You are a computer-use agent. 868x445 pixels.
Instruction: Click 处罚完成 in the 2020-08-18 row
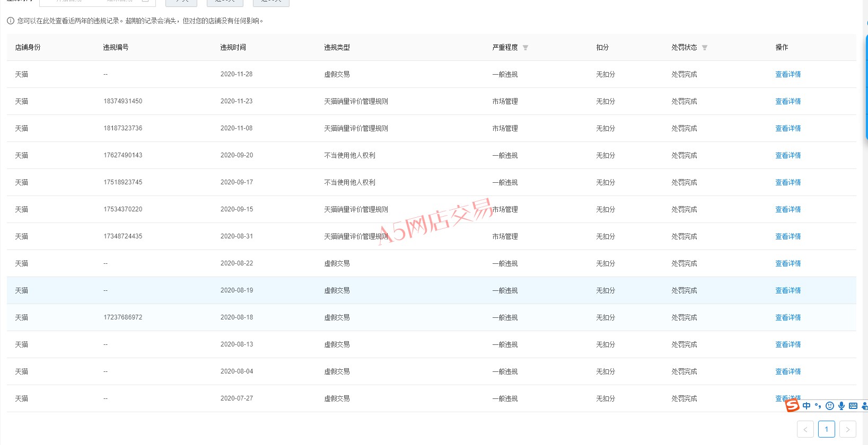[685, 318]
